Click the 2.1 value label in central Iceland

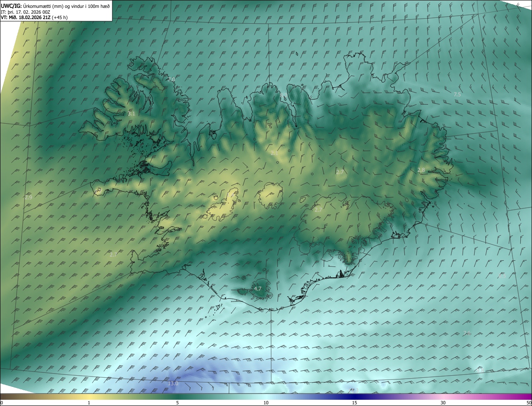click(274, 153)
